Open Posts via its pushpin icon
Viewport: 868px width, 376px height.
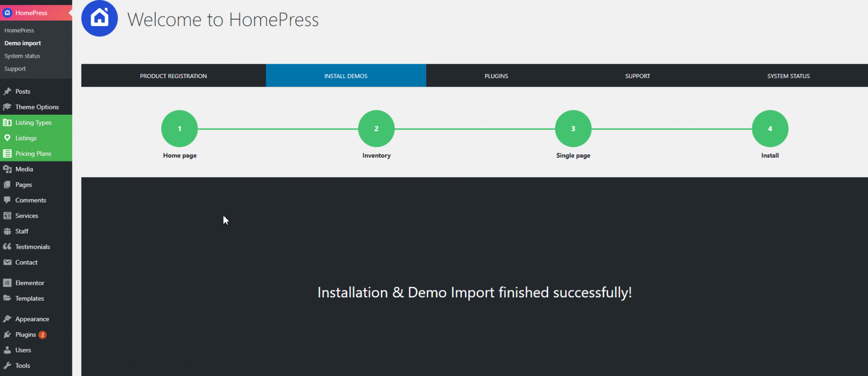pyautogui.click(x=7, y=91)
